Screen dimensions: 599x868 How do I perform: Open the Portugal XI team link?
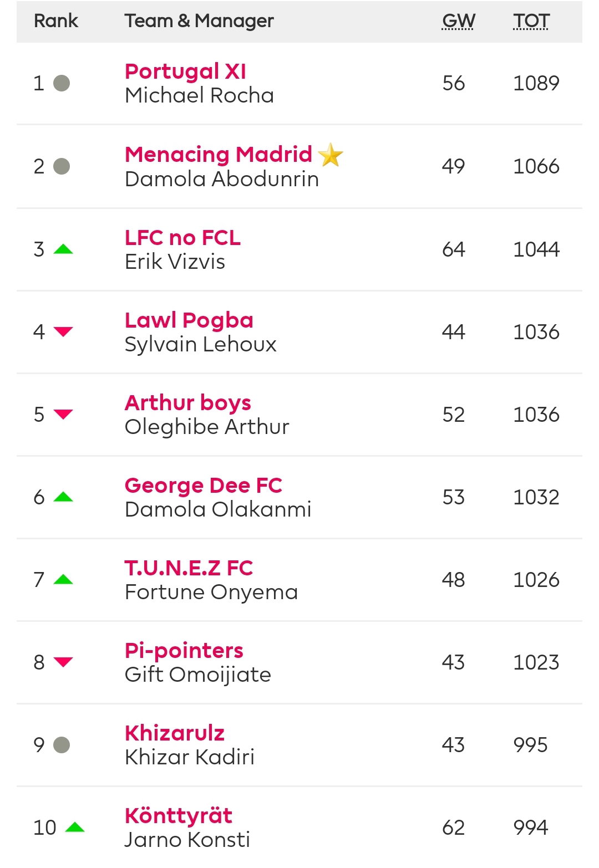tap(185, 71)
